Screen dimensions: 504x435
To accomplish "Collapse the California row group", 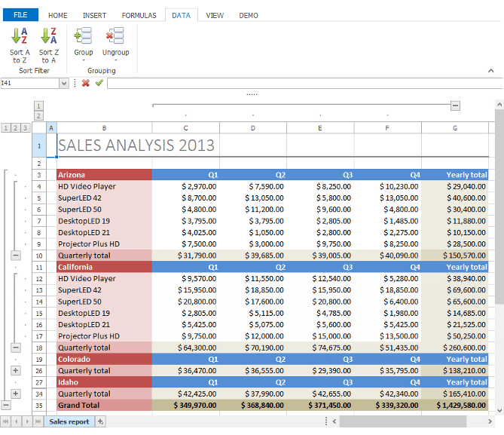I will 16,348.
